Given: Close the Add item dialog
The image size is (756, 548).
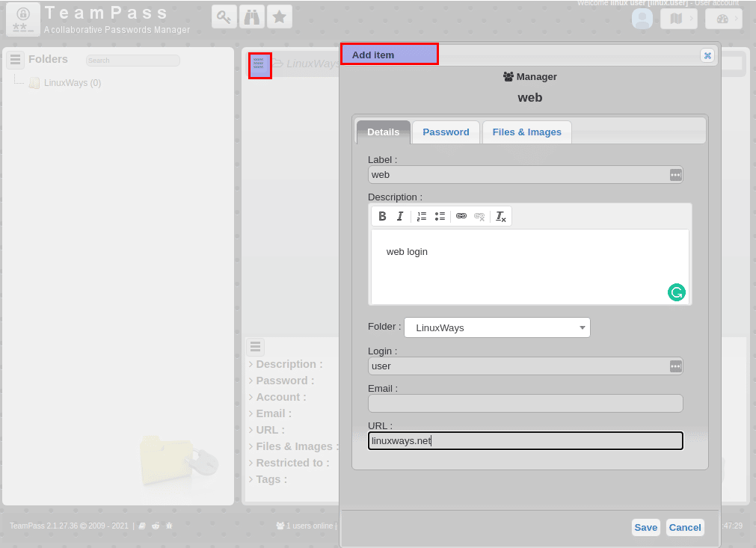Looking at the screenshot, I should click(707, 55).
